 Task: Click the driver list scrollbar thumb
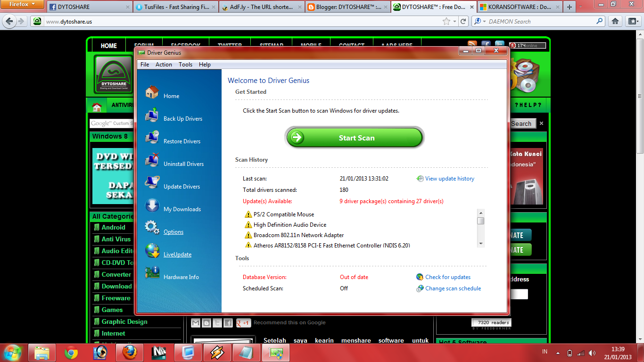(x=481, y=220)
